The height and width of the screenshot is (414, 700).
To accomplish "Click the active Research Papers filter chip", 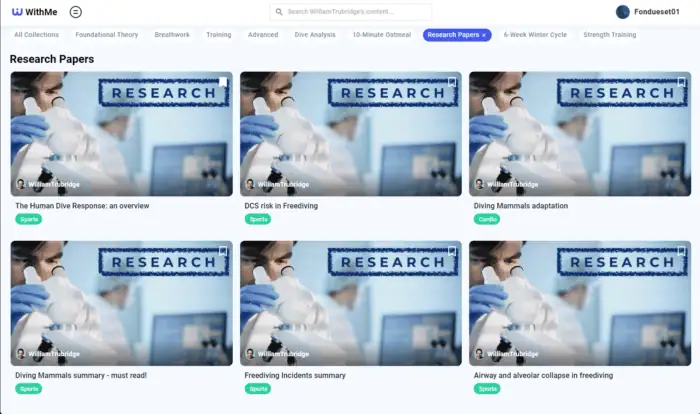I will (457, 35).
